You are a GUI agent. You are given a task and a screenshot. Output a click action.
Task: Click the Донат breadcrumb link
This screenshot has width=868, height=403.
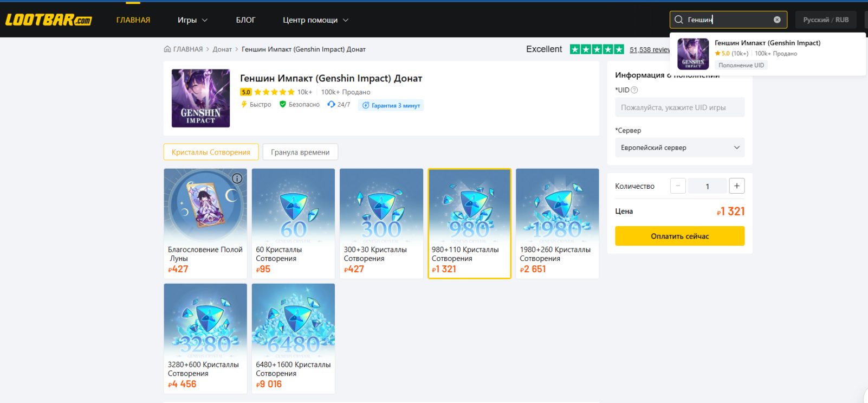[x=222, y=49]
